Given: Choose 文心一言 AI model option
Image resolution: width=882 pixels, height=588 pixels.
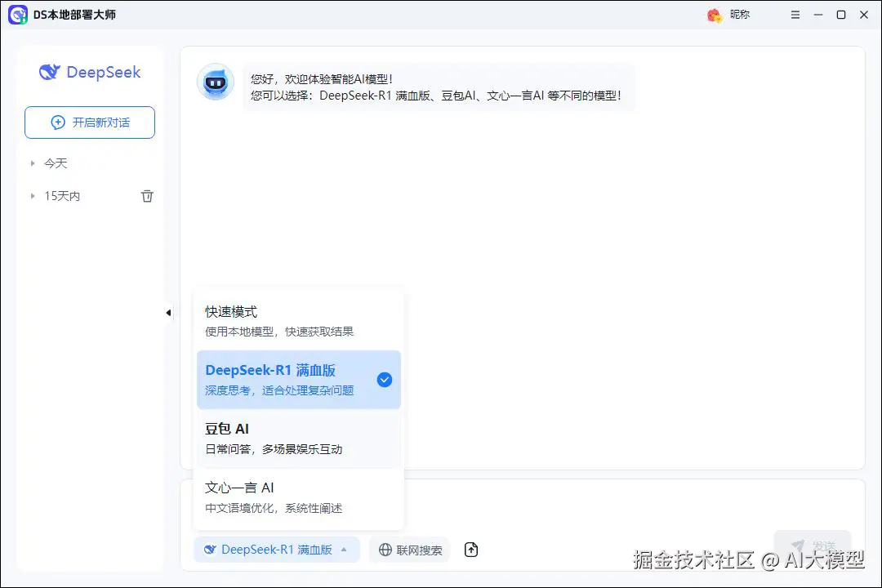Looking at the screenshot, I should (299, 497).
